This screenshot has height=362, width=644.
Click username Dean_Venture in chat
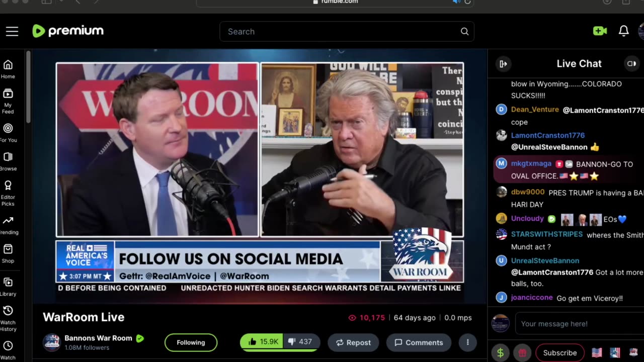pyautogui.click(x=535, y=110)
